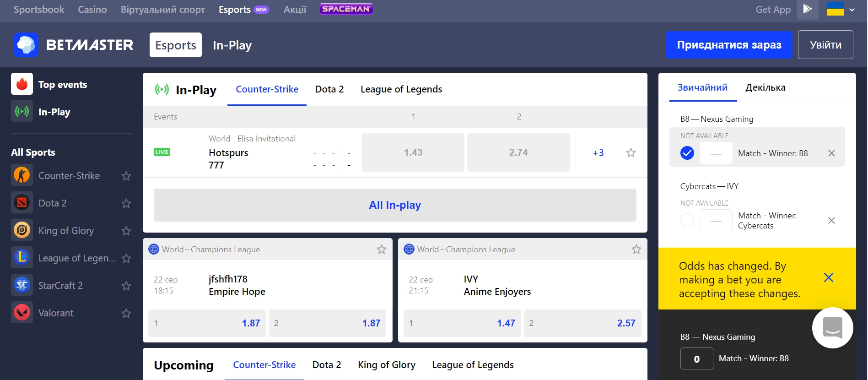
Task: Favorite the Hotspurs vs 777 match
Action: pos(631,153)
